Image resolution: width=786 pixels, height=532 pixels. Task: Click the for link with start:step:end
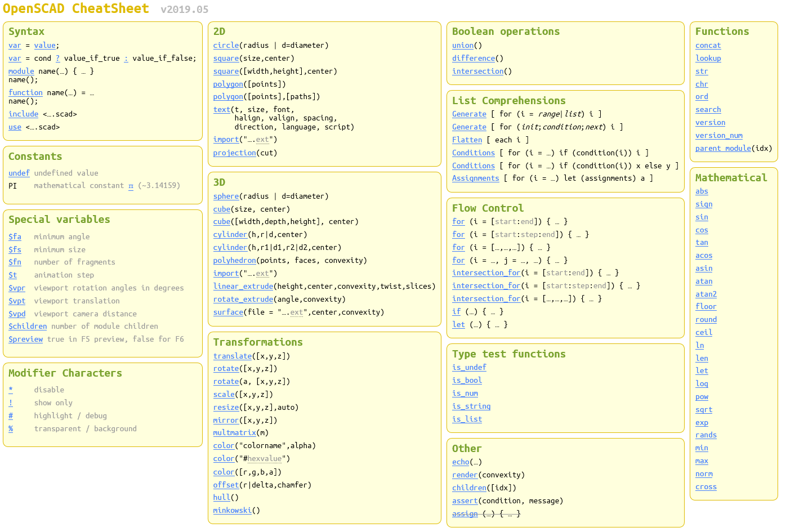[x=458, y=235]
